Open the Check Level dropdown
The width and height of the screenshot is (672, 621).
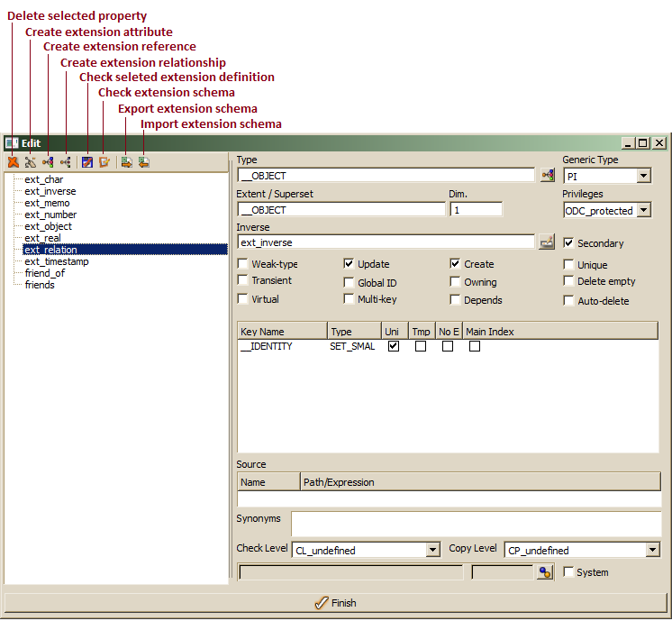[x=432, y=550]
